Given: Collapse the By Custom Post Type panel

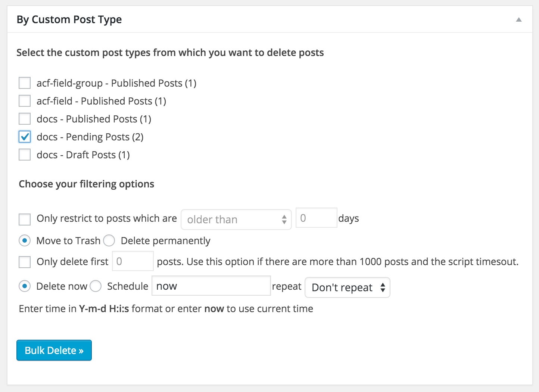Looking at the screenshot, I should [x=518, y=20].
